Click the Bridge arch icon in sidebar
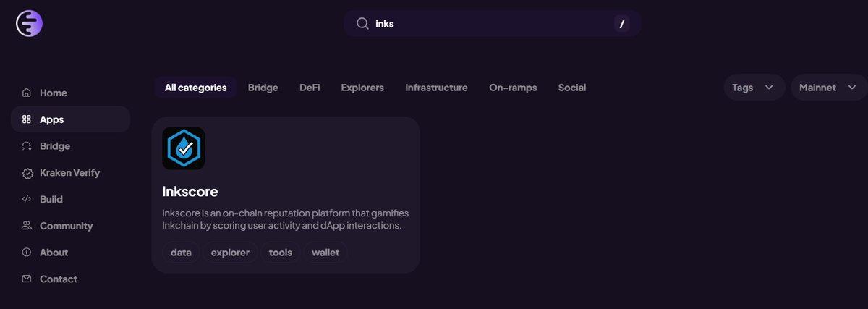Screen dimensions: 868x309 tap(27, 146)
